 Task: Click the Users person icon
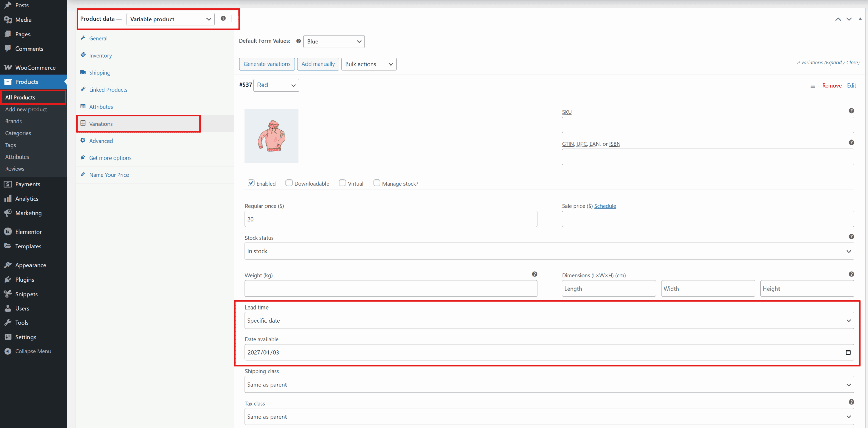(x=8, y=308)
